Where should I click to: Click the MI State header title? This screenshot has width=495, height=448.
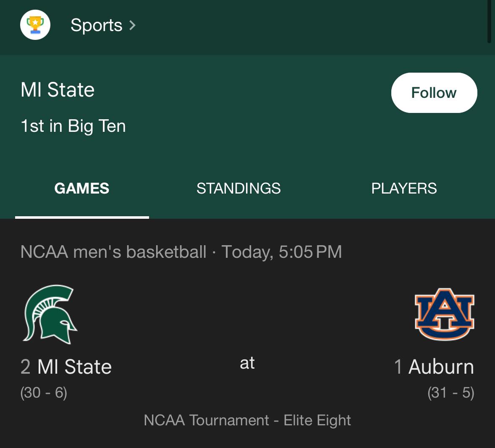point(58,90)
